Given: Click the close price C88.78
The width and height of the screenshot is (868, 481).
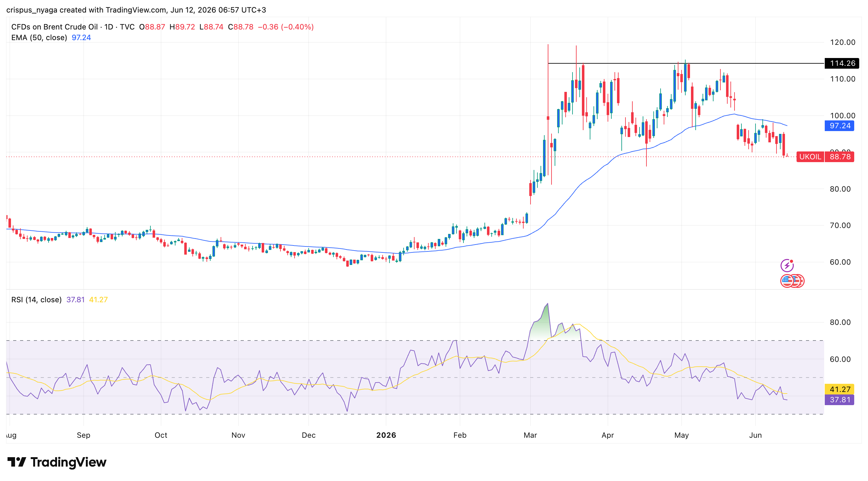Looking at the screenshot, I should click(x=241, y=27).
